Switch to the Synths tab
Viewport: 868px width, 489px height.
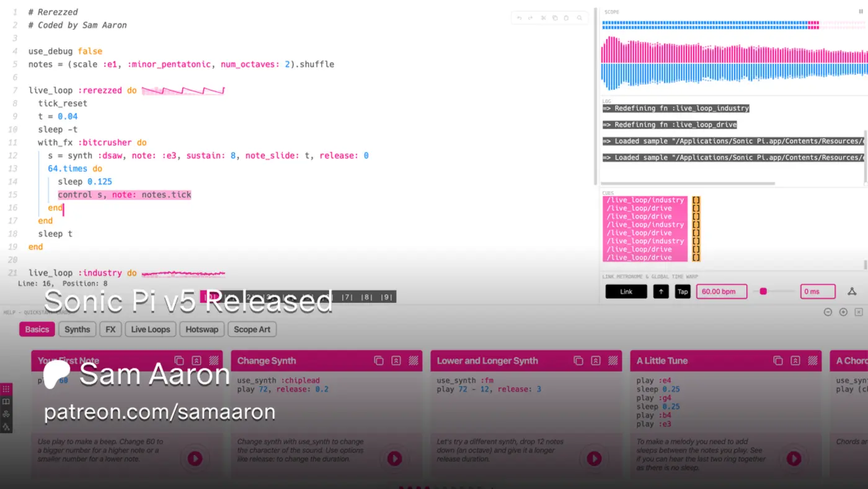pyautogui.click(x=77, y=330)
